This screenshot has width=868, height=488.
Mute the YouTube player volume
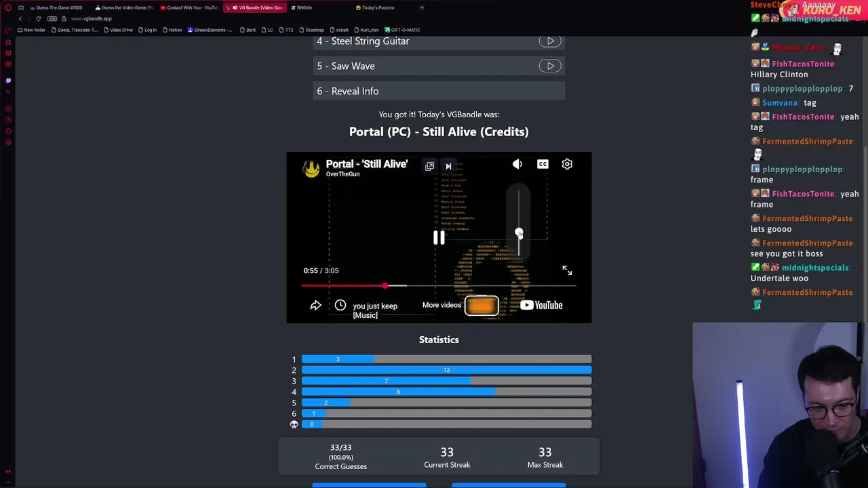517,164
